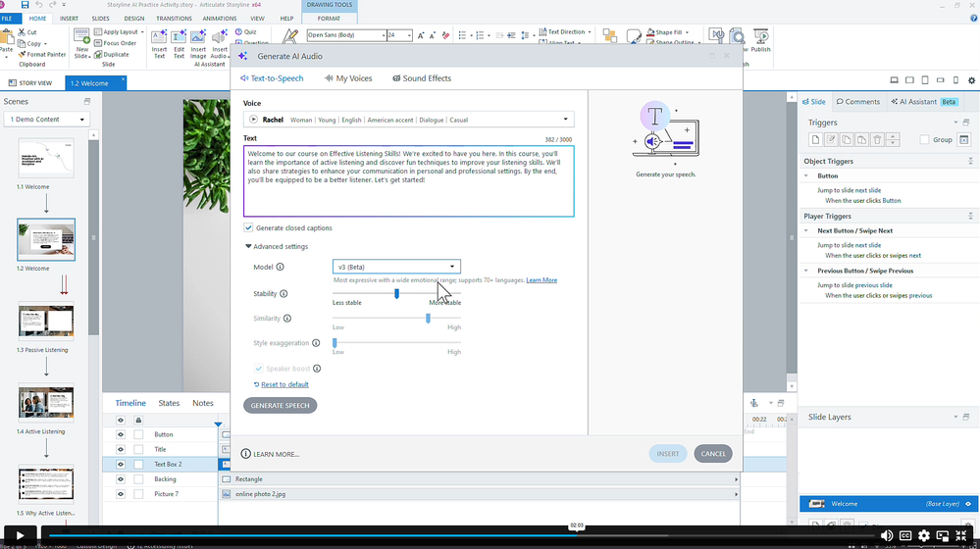Image resolution: width=980 pixels, height=549 pixels.
Task: Click the Save icon in the title bar
Action: click(25, 4)
